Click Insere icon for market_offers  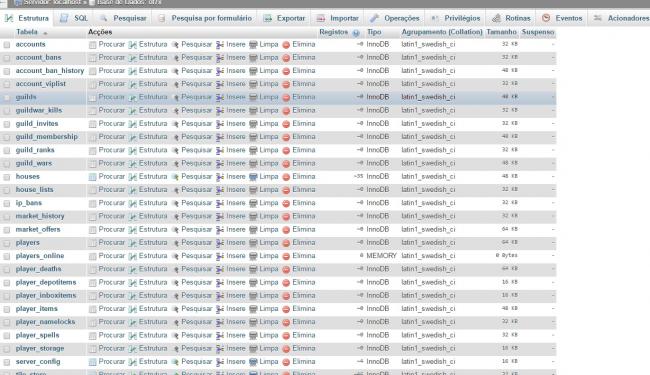(x=220, y=230)
